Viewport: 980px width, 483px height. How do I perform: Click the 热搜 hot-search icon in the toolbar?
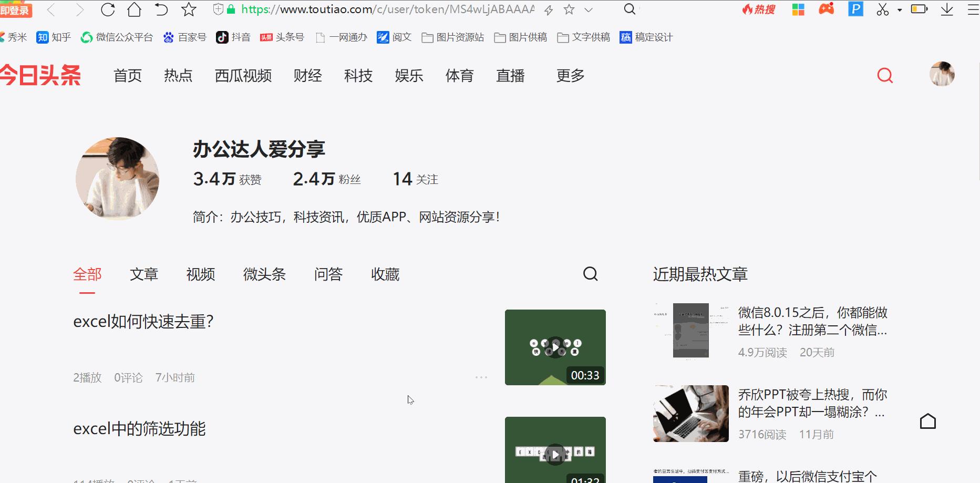[x=757, y=9]
